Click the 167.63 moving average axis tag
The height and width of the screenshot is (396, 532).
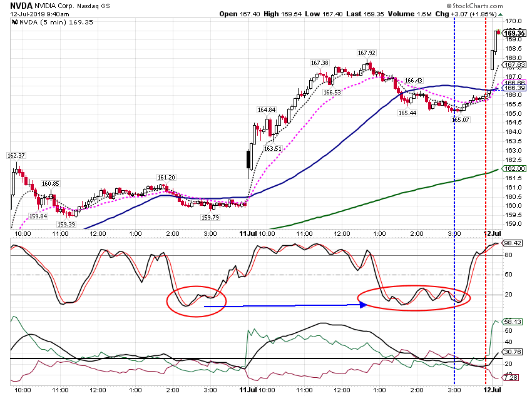click(514, 65)
